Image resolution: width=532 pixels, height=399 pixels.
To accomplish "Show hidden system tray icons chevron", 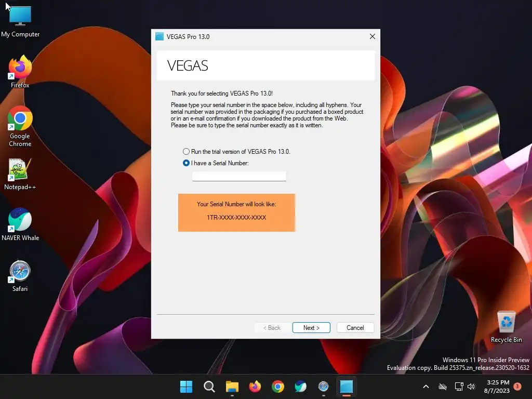I will tap(426, 387).
